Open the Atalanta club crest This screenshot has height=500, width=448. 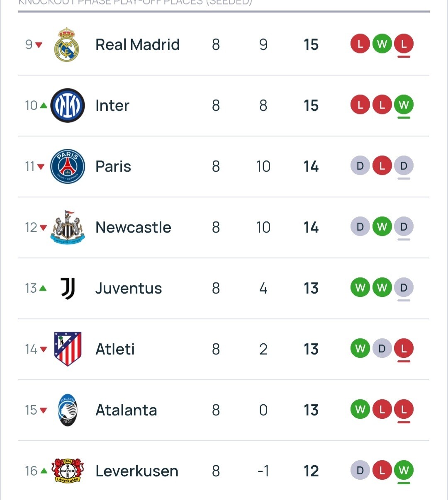click(68, 410)
